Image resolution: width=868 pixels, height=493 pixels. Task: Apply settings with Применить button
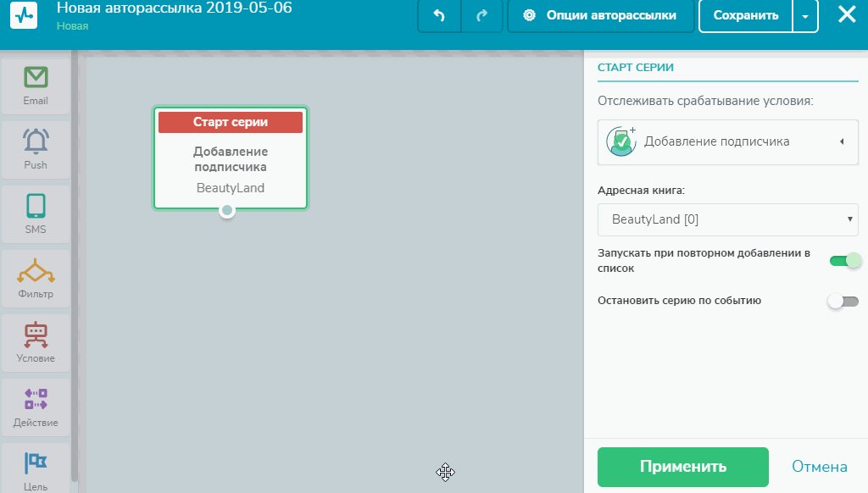coord(682,466)
